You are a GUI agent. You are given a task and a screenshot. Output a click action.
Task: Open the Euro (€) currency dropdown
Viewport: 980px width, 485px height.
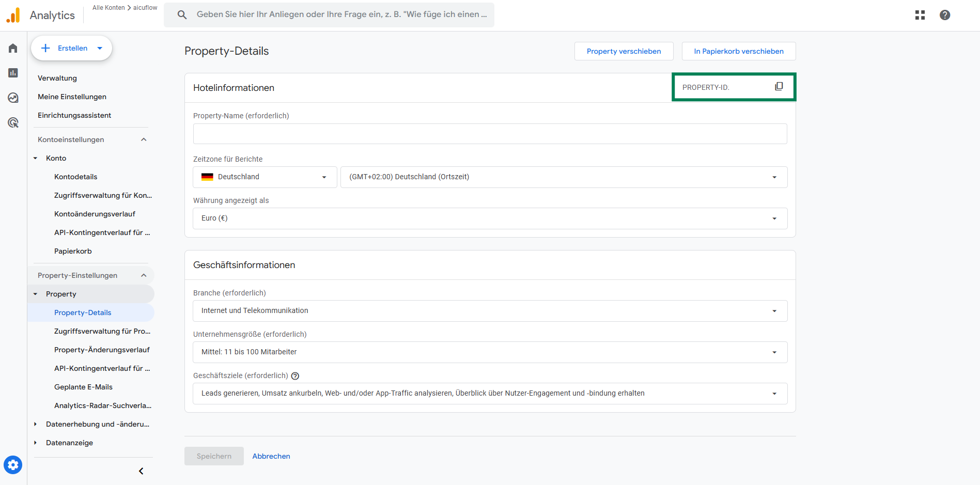pyautogui.click(x=490, y=218)
